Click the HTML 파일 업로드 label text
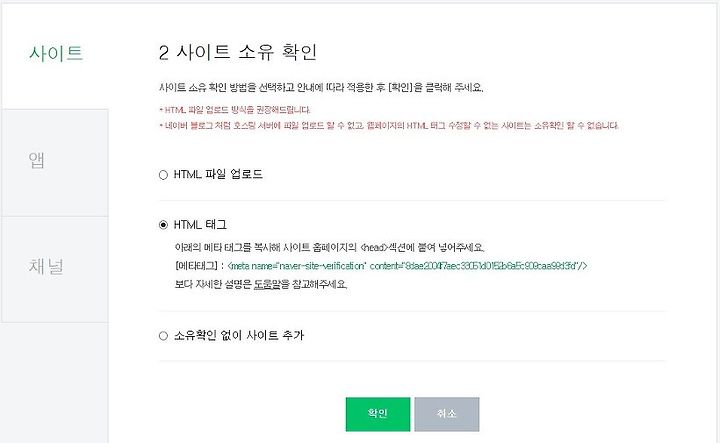This screenshot has width=720, height=443. [x=218, y=174]
